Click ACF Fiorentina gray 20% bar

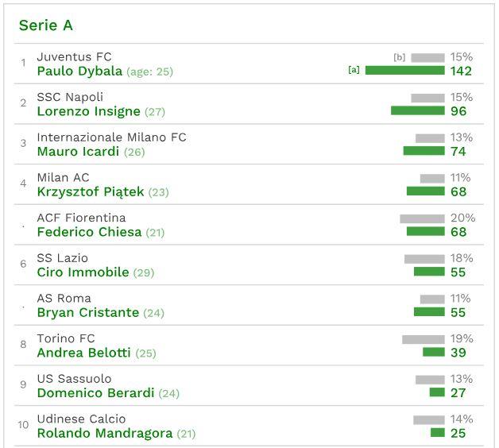click(x=422, y=218)
